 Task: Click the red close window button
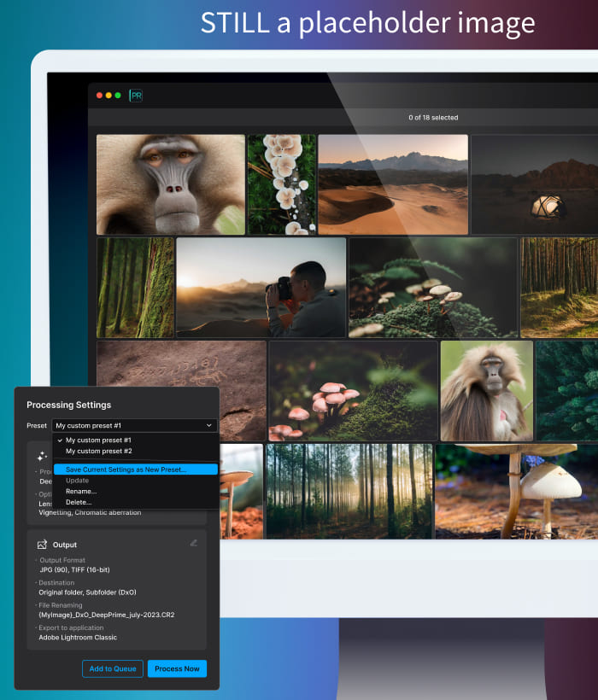tap(99, 96)
